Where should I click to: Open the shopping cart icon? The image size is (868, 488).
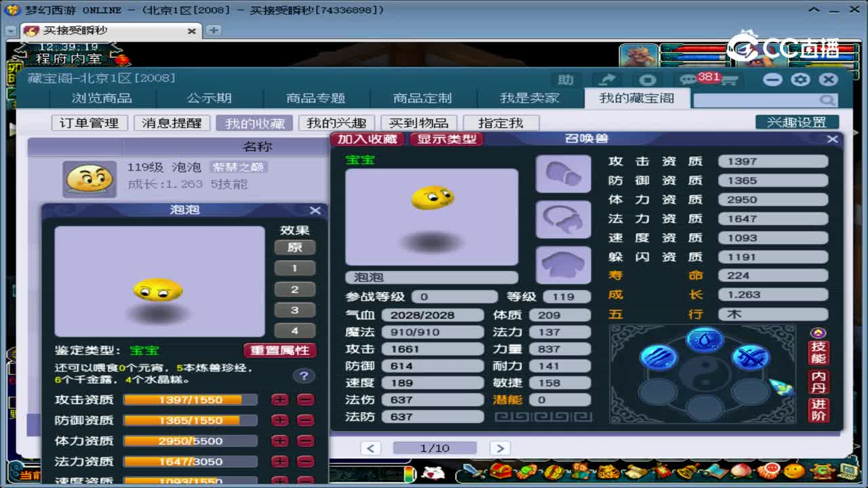(729, 80)
